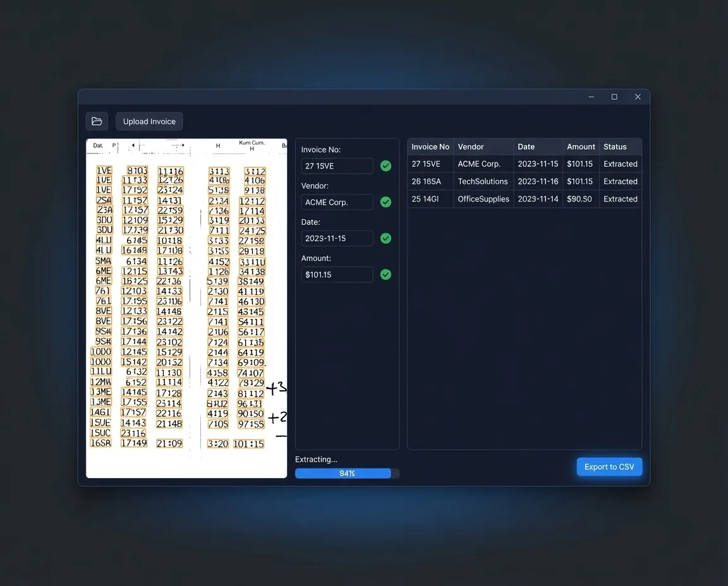Click the green checkmark beside Vendor

[x=385, y=202]
